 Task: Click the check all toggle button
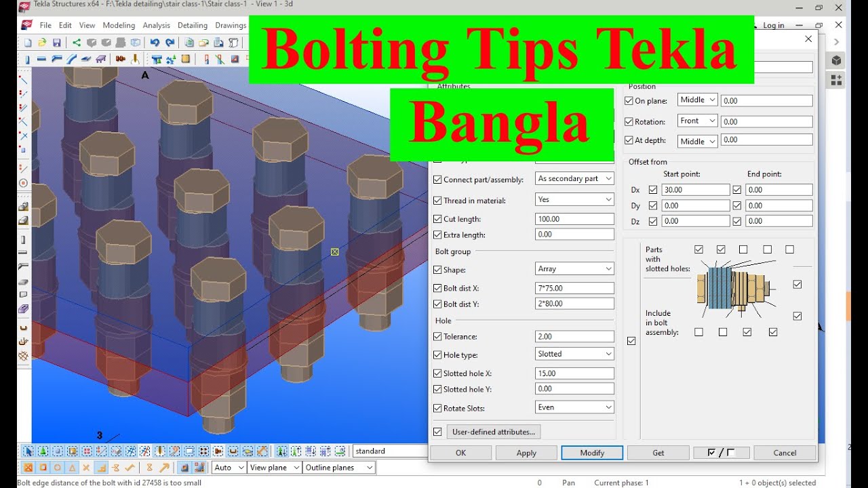(721, 453)
